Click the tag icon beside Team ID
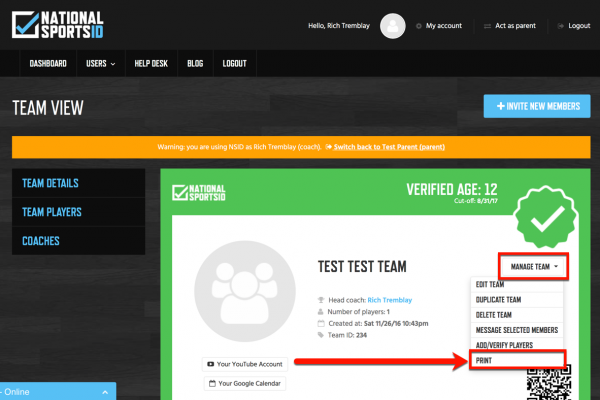This screenshot has width=600, height=400. coord(321,335)
